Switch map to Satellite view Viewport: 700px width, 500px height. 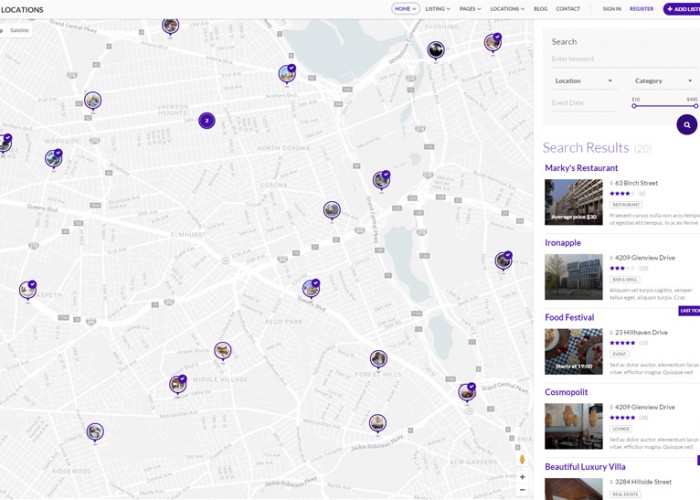tap(19, 30)
